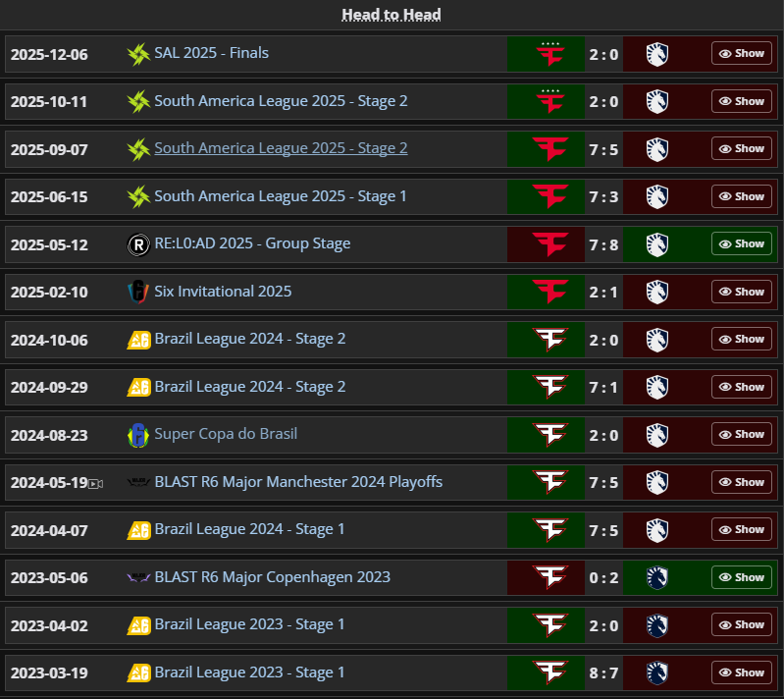Open Brazil League 2024 - Stage 1 link

click(x=249, y=529)
